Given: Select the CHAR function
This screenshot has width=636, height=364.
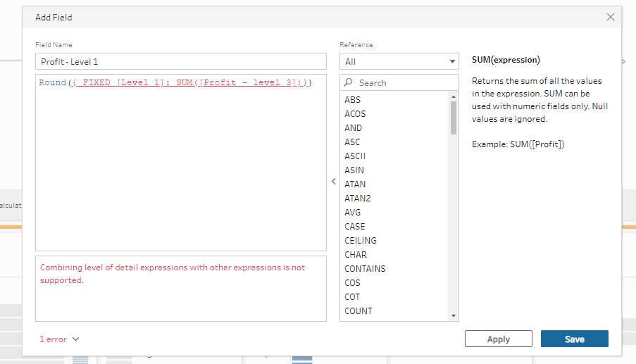Looking at the screenshot, I should coord(355,255).
